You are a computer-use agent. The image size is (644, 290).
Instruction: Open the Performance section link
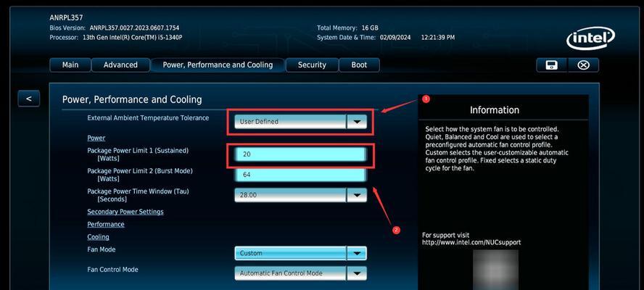(x=106, y=224)
